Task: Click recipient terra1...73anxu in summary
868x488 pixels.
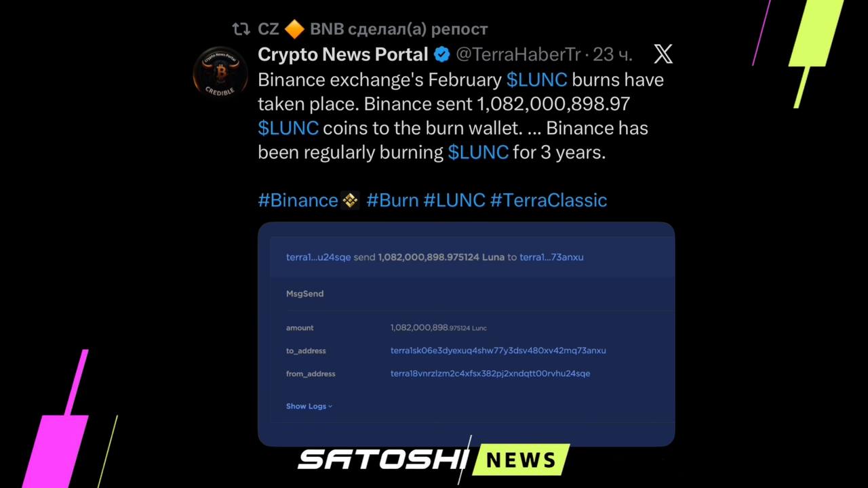Action: [551, 257]
